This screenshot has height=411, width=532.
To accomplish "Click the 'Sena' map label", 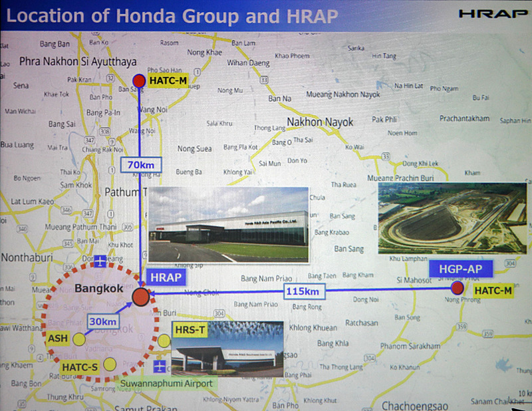I will click(21, 86).
